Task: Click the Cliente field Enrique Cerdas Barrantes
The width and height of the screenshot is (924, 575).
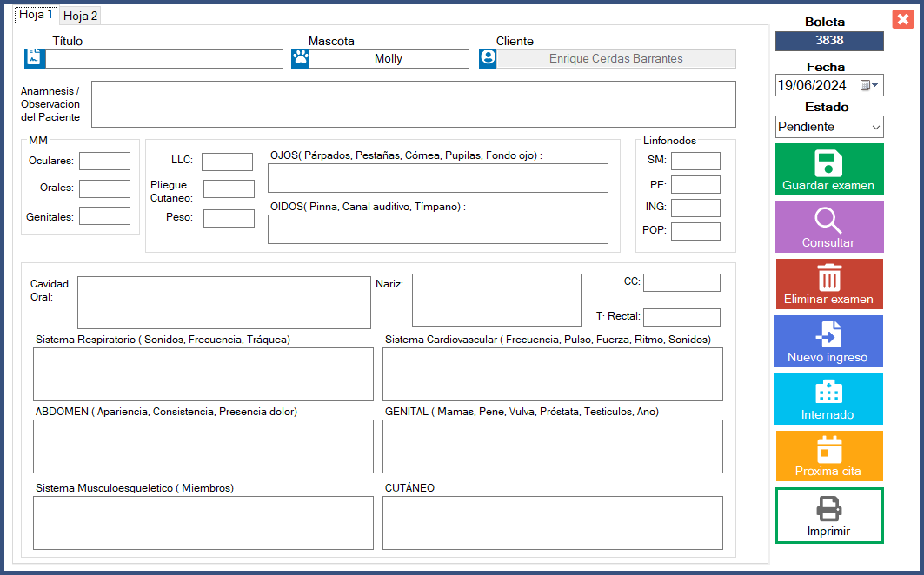Action: pos(615,58)
